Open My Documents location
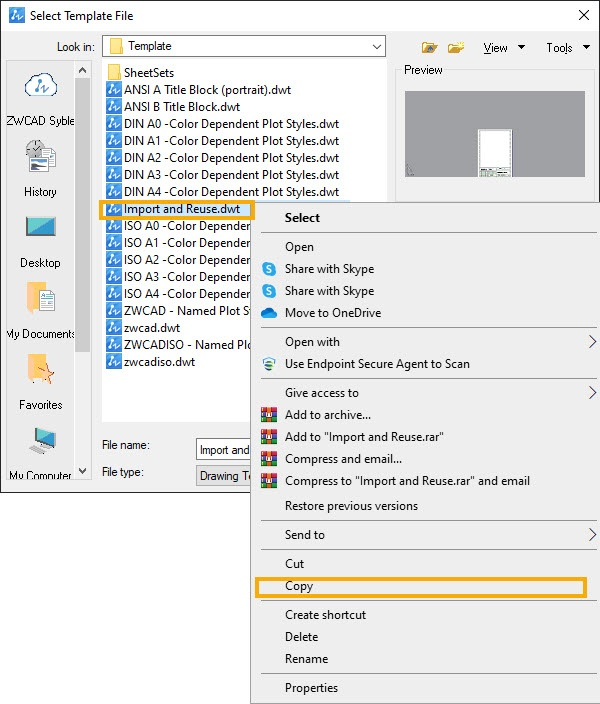 click(x=40, y=310)
